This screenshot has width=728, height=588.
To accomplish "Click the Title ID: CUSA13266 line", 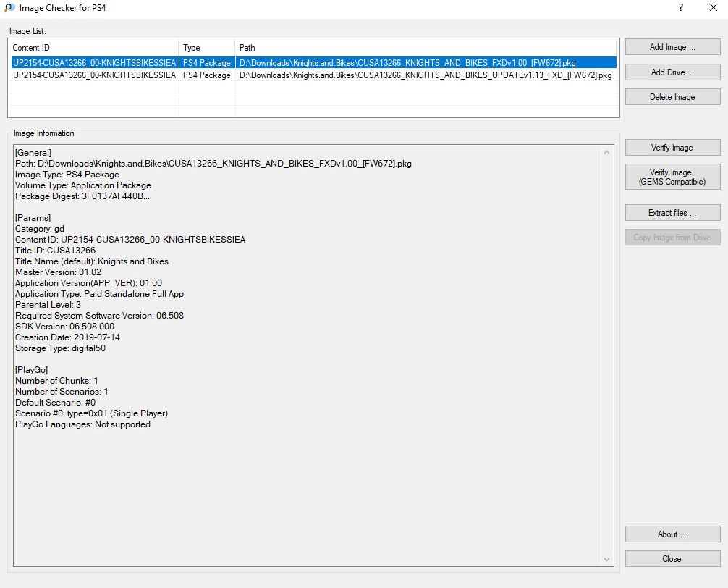I will (55, 251).
